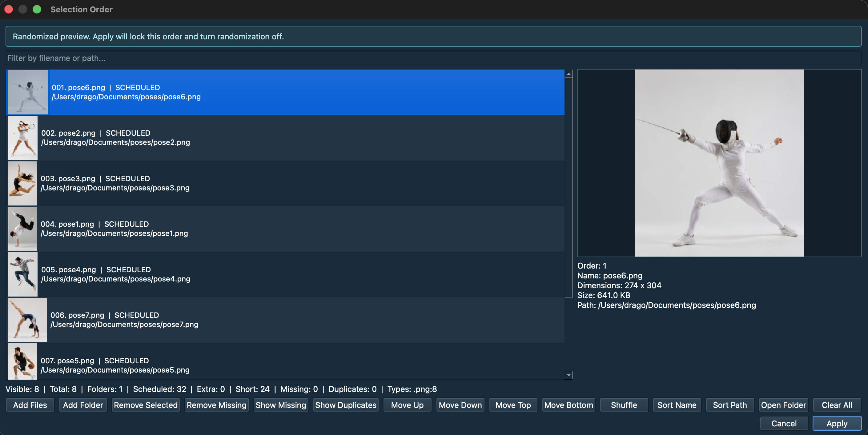Viewport: 868px width, 435px height.
Task: Click 'Name: pose6.png' detail text
Action: pyautogui.click(x=610, y=275)
